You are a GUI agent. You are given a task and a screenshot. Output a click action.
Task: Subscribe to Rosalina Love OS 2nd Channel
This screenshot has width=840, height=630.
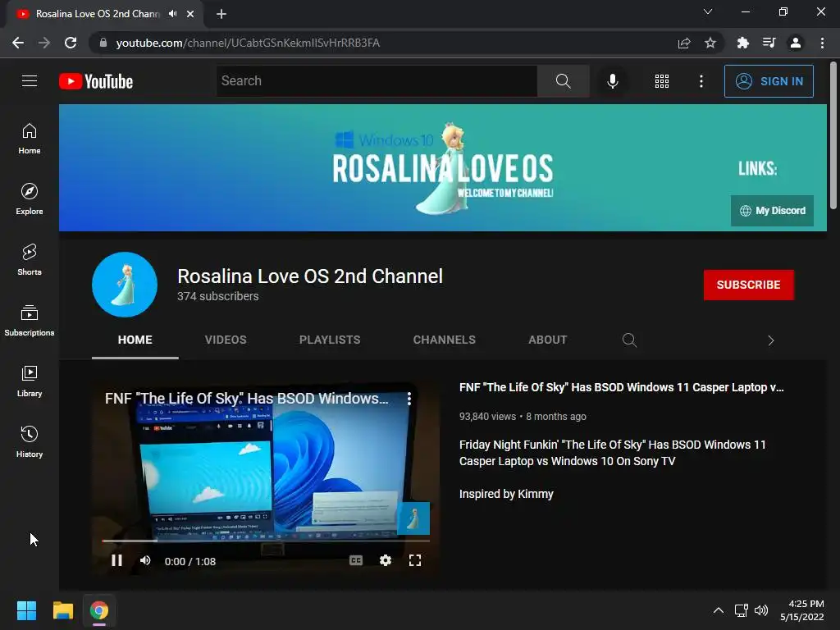[748, 285]
